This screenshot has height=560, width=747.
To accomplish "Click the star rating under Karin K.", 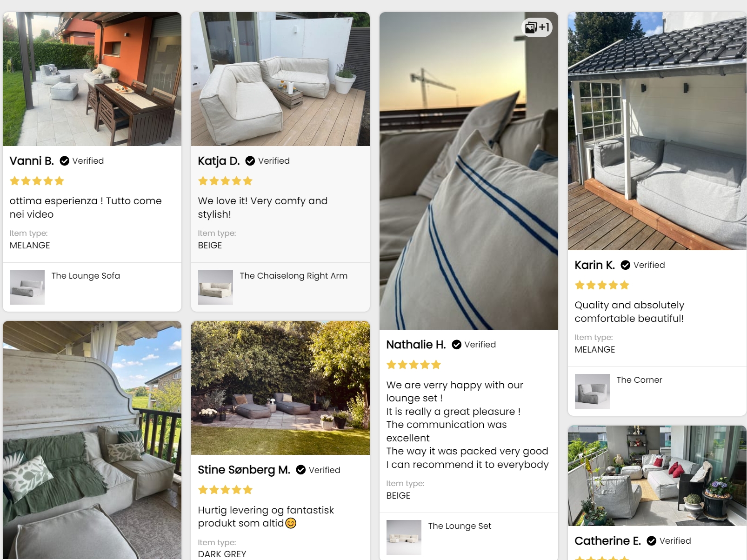I will tap(602, 285).
